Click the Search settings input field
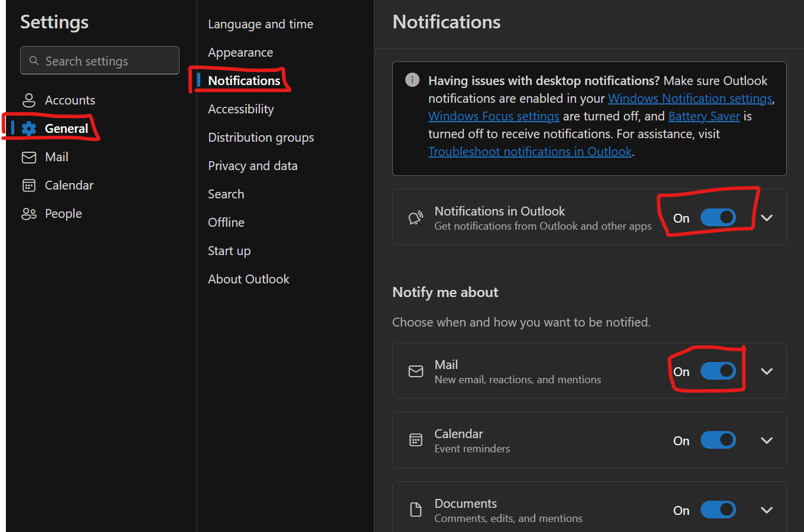This screenshot has width=804, height=532. click(x=100, y=60)
